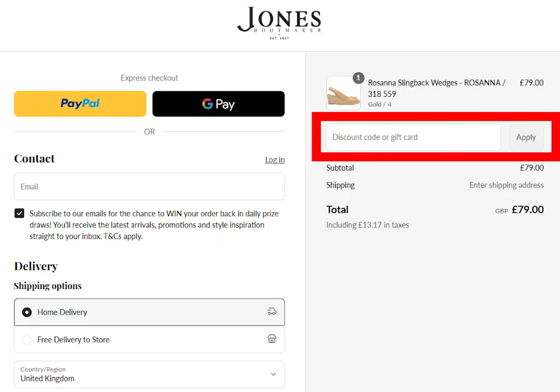Click the Discount code or gift card field

[x=413, y=137]
